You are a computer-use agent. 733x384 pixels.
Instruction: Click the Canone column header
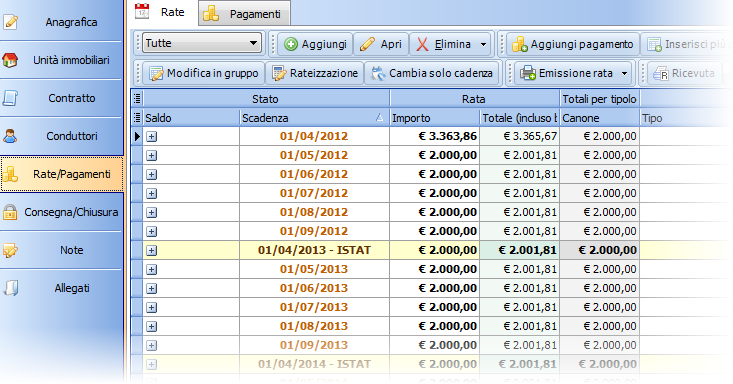(x=599, y=118)
